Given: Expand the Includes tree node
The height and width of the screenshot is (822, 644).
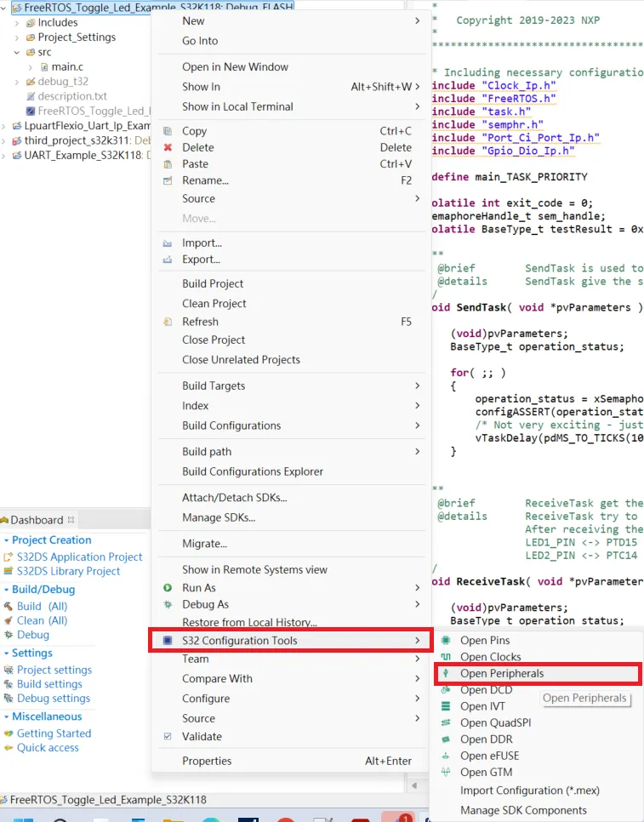Looking at the screenshot, I should 18,23.
